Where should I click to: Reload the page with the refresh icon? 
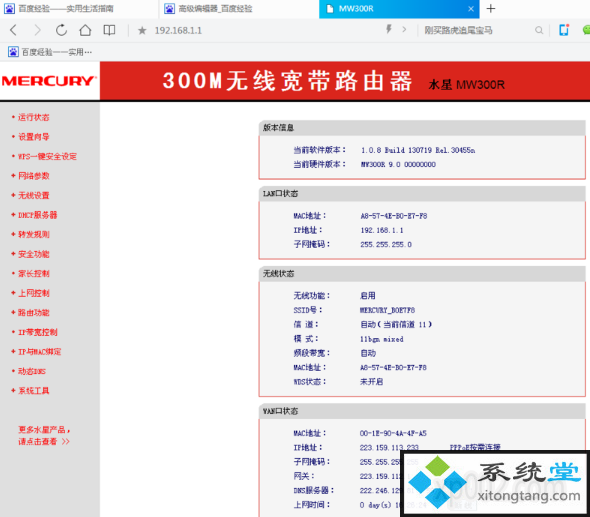[x=61, y=30]
